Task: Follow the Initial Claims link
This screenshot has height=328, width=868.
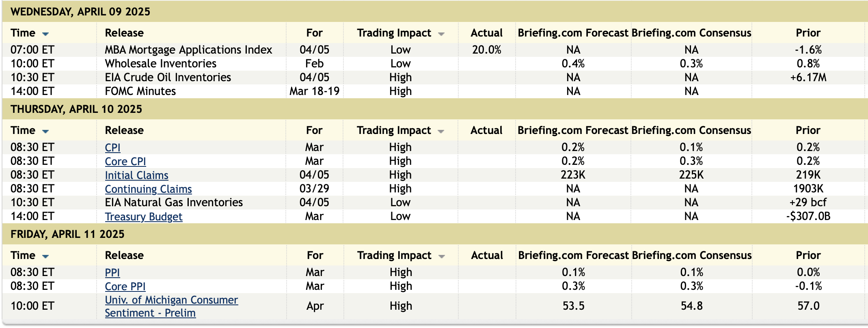Action: pyautogui.click(x=136, y=175)
